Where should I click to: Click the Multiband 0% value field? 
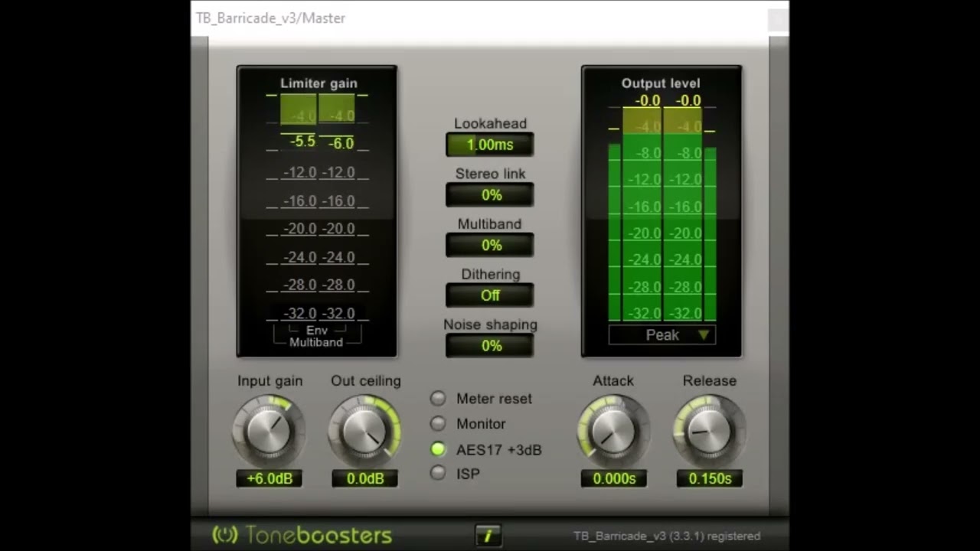(490, 246)
